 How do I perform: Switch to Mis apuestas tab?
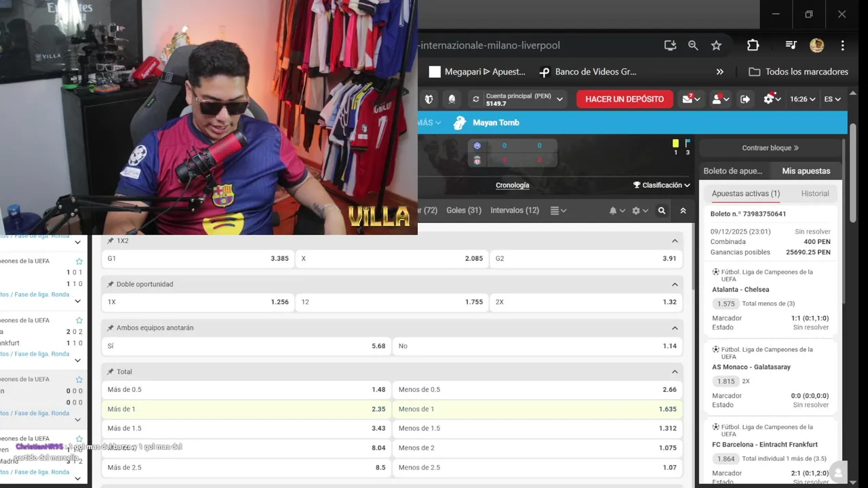[806, 171]
